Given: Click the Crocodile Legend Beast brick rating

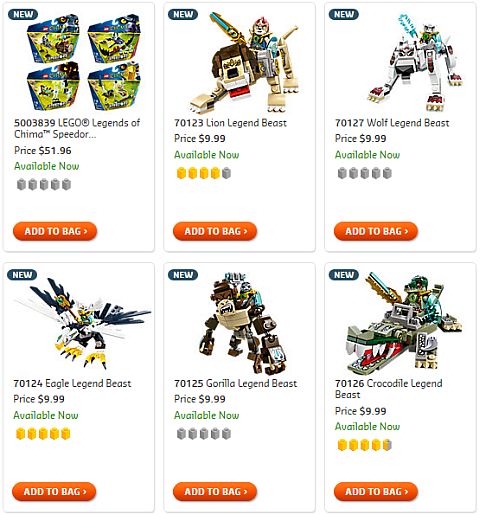Looking at the screenshot, I should (364, 445).
